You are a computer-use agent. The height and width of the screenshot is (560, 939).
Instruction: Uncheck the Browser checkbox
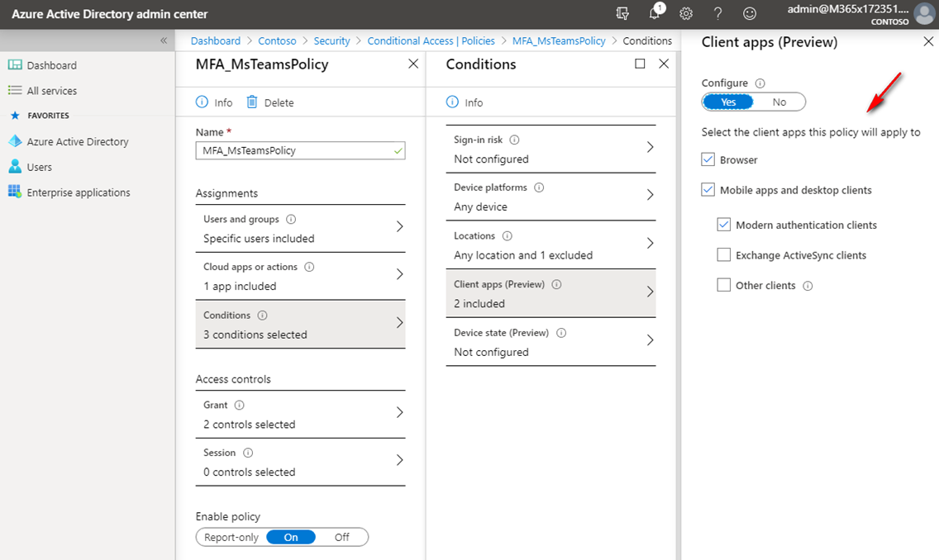point(708,159)
